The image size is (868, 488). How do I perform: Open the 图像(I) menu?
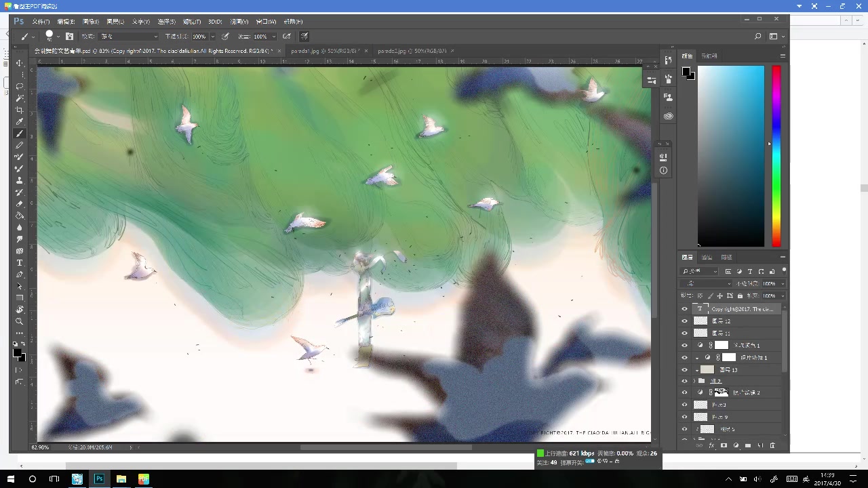tap(91, 22)
